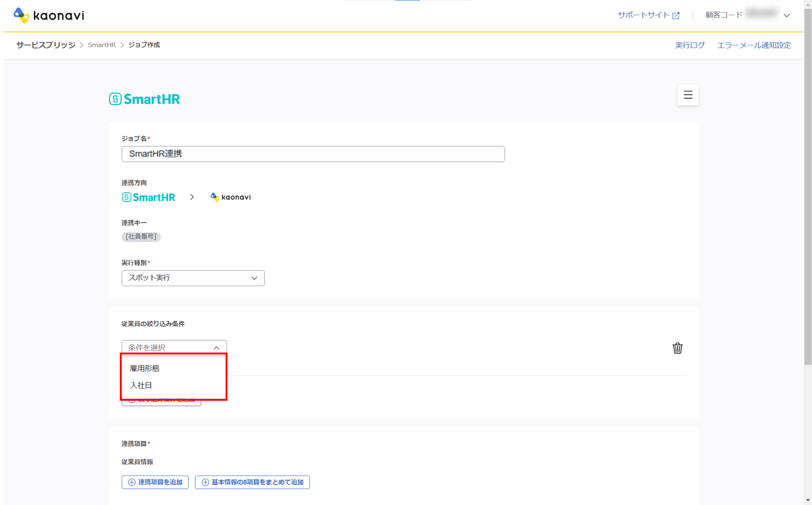
Task: Click the scrollbar down arrow
Action: coord(808,500)
